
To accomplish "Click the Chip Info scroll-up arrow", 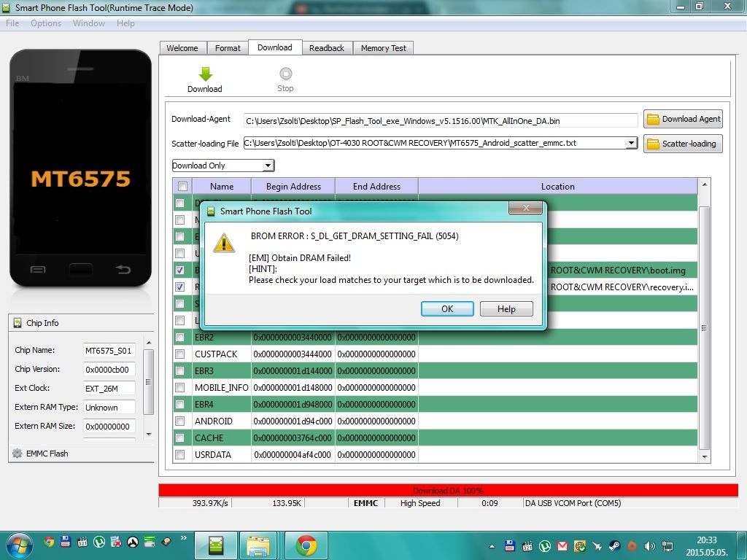I will pyautogui.click(x=149, y=343).
